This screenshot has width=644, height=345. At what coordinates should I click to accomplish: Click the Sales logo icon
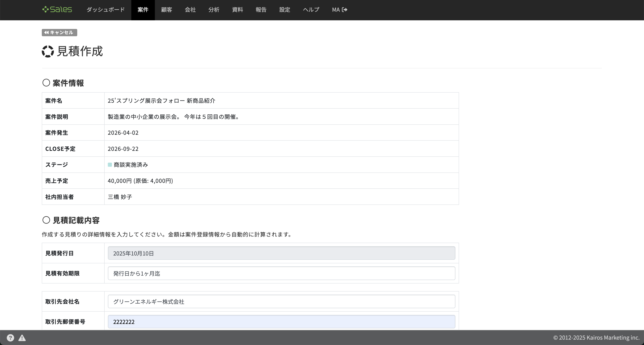45,10
